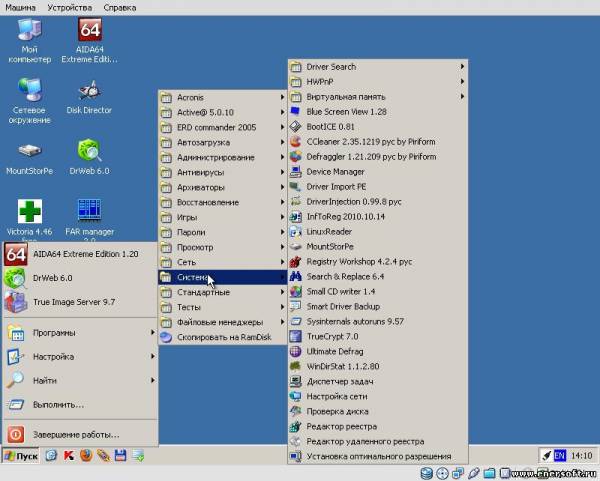600x481 pixels.
Task: Expand ERD commander 2005 folder
Action: point(223,127)
